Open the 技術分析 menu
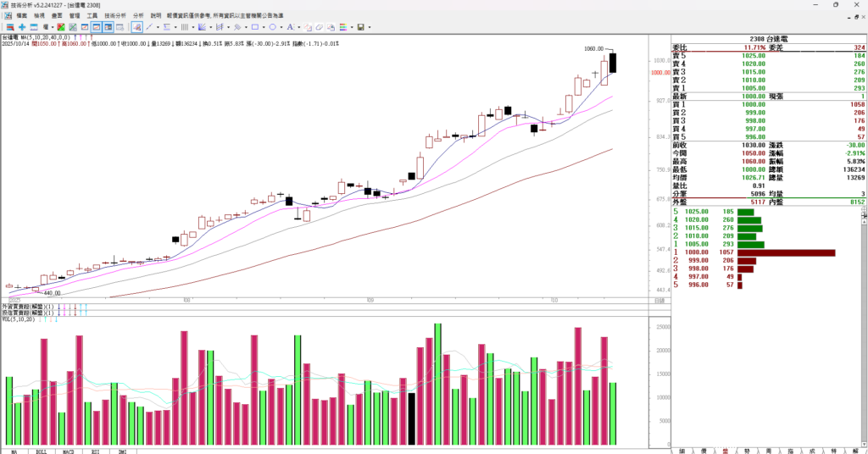 (x=115, y=15)
